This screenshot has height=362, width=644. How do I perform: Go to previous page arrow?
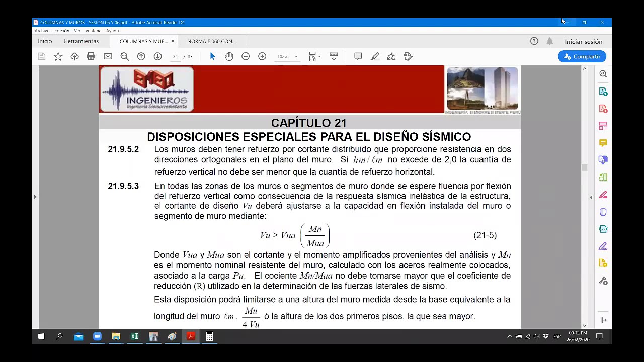(141, 57)
